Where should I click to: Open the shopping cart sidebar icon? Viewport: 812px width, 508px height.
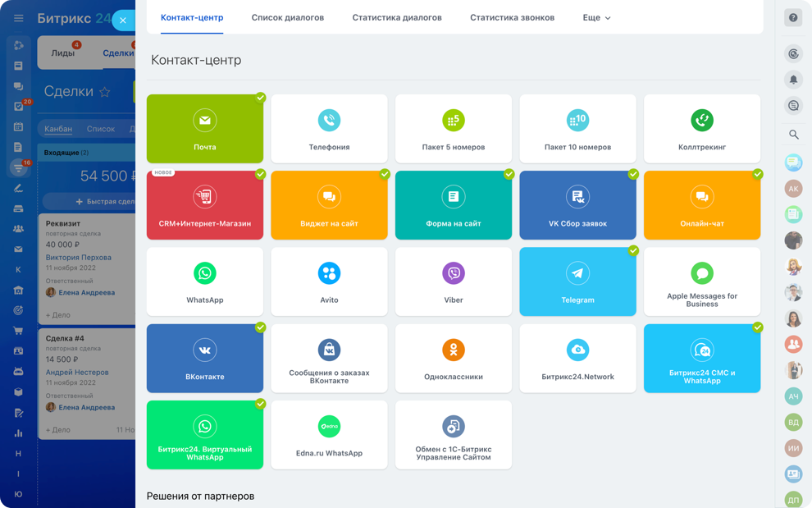18,331
